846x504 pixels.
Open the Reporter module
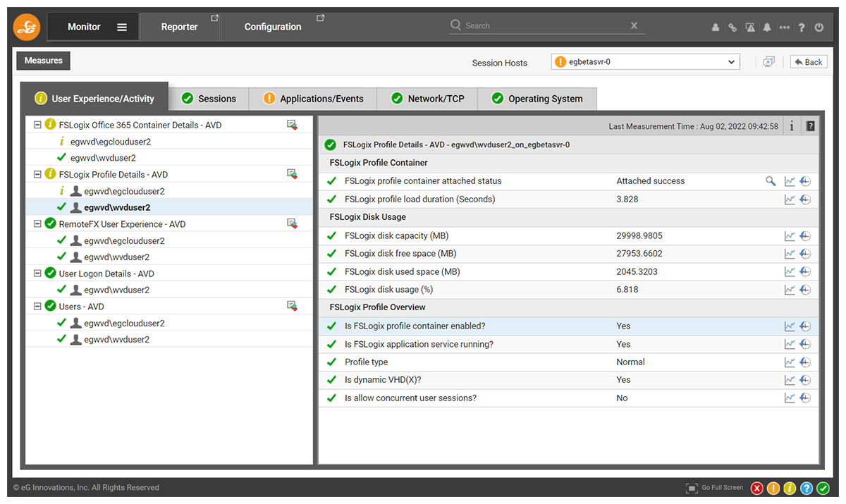[180, 27]
